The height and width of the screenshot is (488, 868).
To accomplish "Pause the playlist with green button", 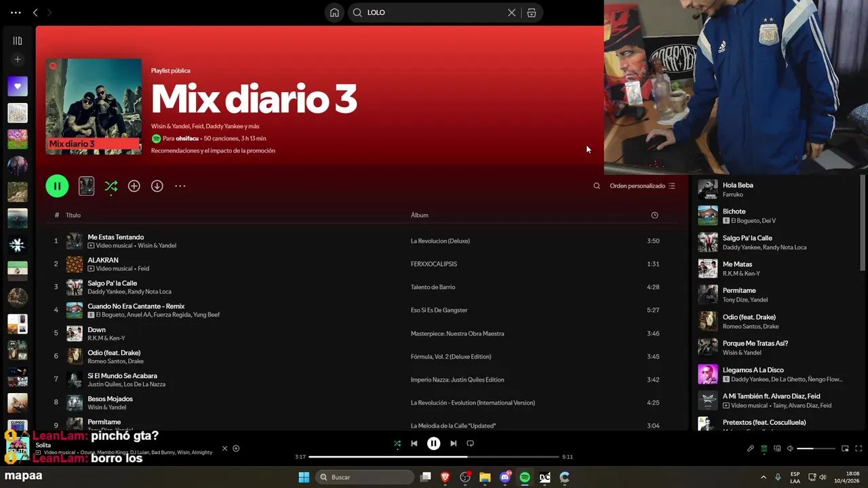I will pyautogui.click(x=57, y=186).
